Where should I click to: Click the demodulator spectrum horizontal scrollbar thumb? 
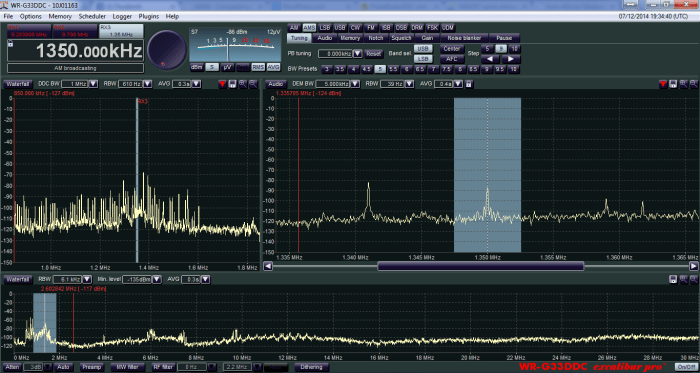(480, 266)
